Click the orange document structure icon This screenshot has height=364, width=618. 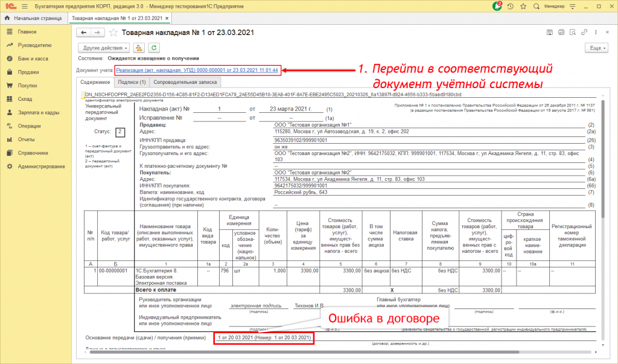138,47
